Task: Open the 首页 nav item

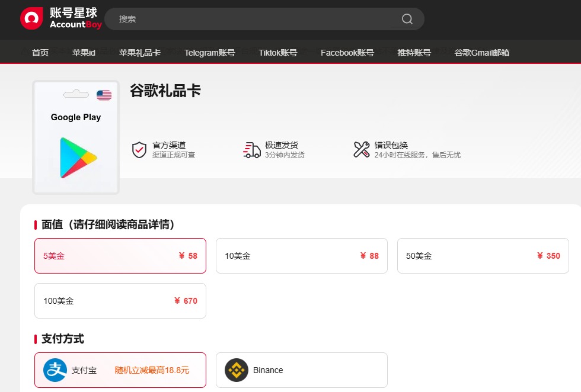Action: click(40, 53)
